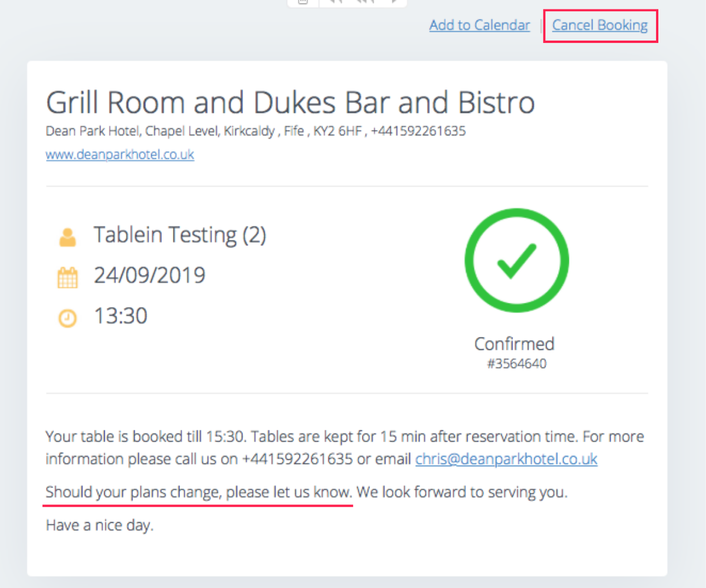706x588 pixels.
Task: Click the orange clock time icon
Action: point(68,318)
